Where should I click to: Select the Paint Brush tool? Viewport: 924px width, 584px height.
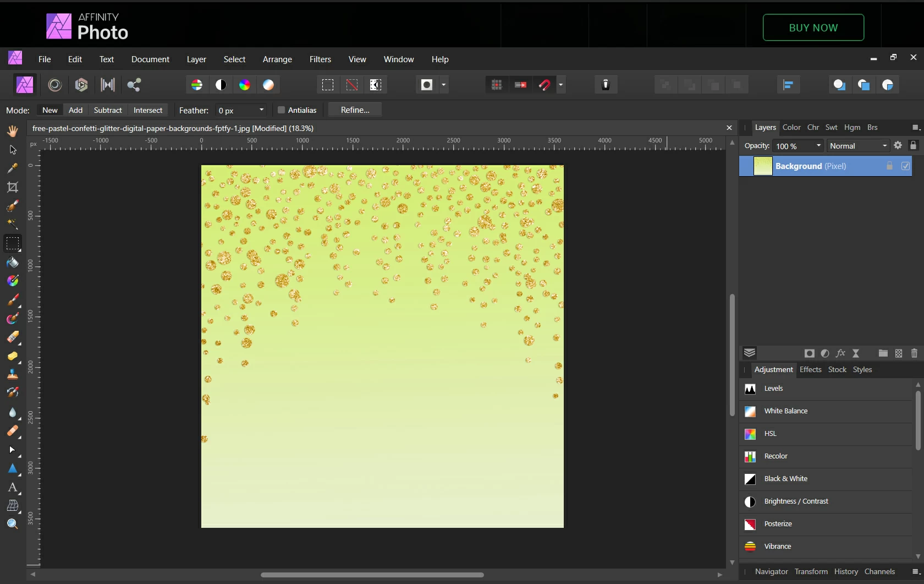(12, 300)
